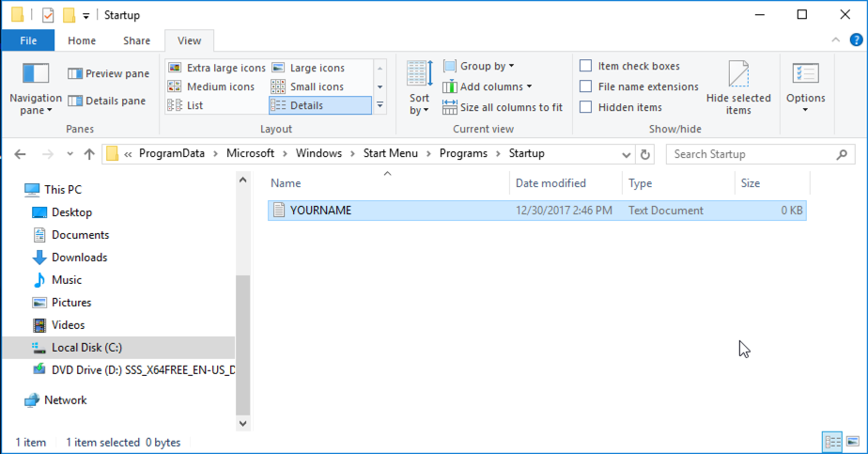Enable Item check boxes
This screenshot has width=868, height=454.
585,66
